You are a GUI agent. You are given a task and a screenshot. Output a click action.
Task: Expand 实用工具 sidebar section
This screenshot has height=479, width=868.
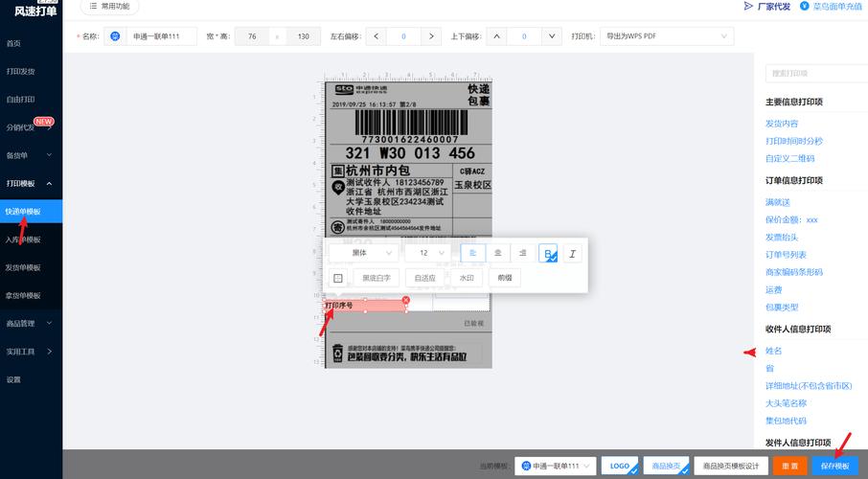coord(29,352)
